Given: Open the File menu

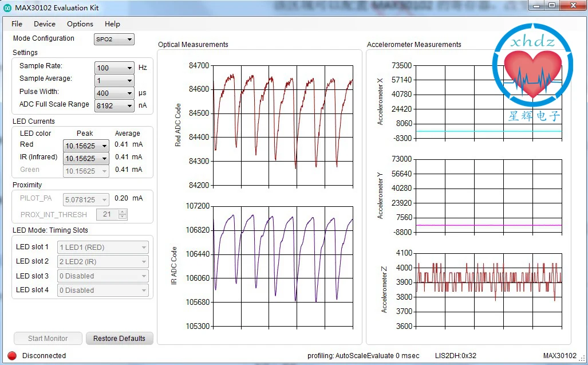Looking at the screenshot, I should (17, 24).
